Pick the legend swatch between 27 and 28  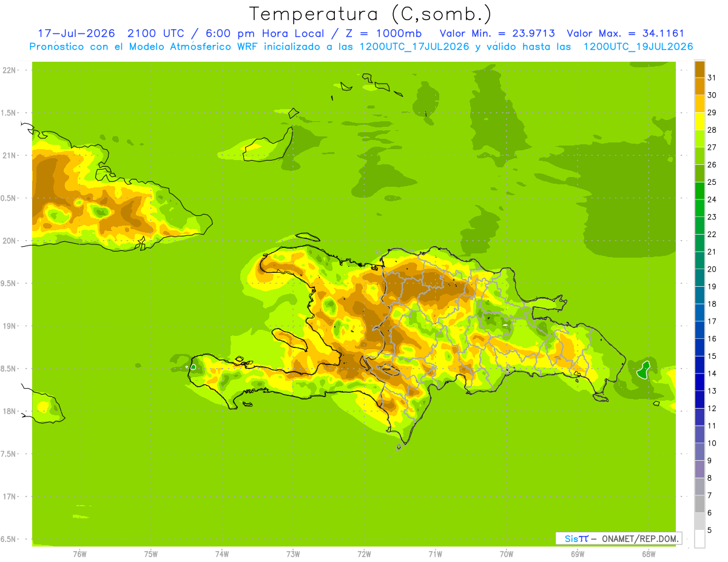(x=699, y=138)
